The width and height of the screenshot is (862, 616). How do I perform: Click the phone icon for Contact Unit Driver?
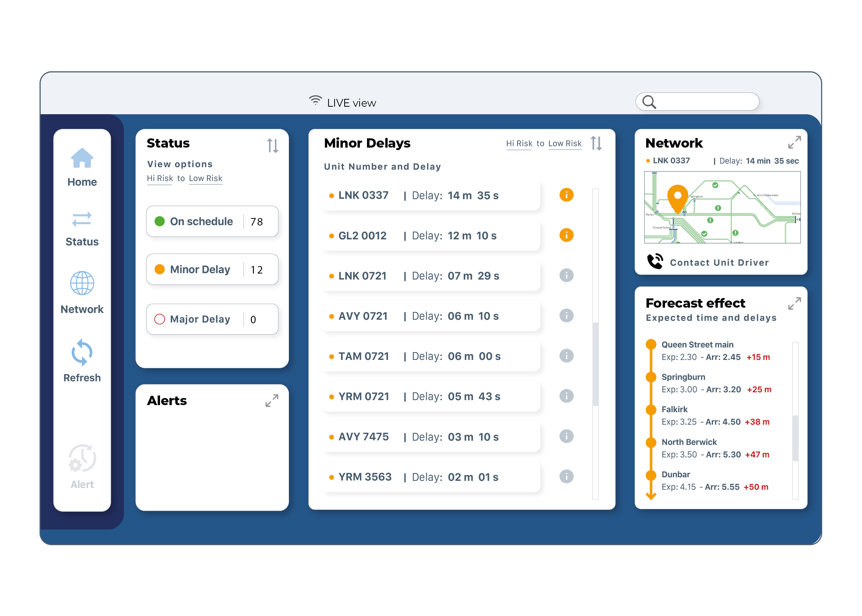(655, 262)
